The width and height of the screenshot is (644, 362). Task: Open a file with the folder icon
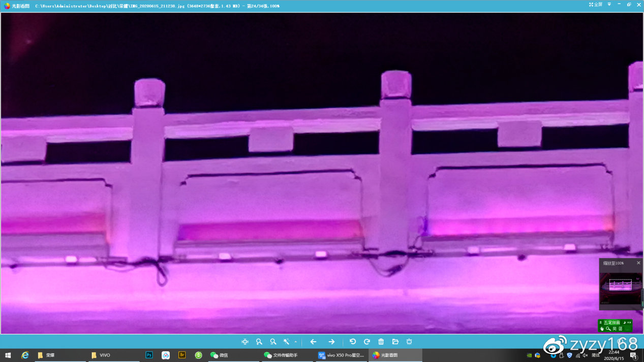point(395,342)
